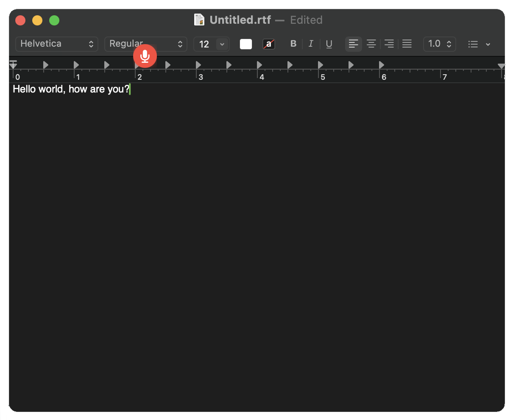This screenshot has width=516, height=420.
Task: Underline the selected text
Action: pyautogui.click(x=329, y=44)
